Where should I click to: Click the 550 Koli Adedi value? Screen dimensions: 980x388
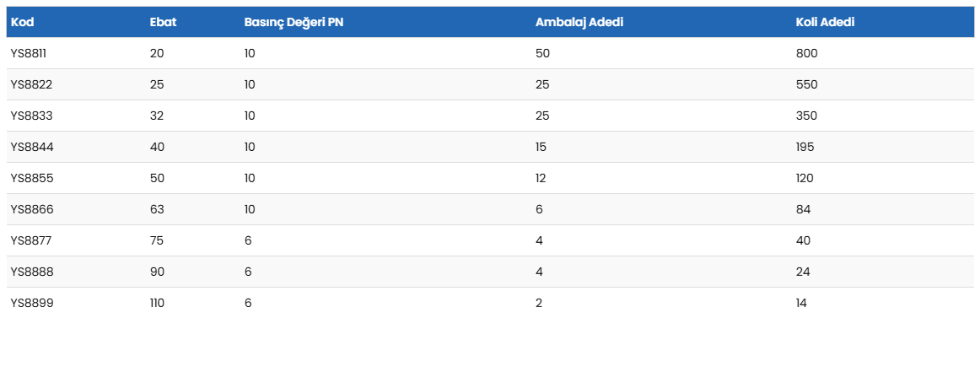(x=806, y=84)
